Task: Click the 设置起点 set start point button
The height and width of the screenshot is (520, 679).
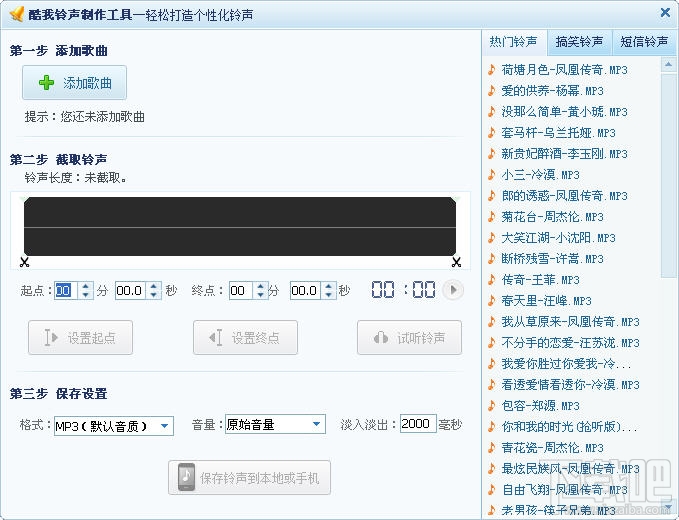Action: 81,338
